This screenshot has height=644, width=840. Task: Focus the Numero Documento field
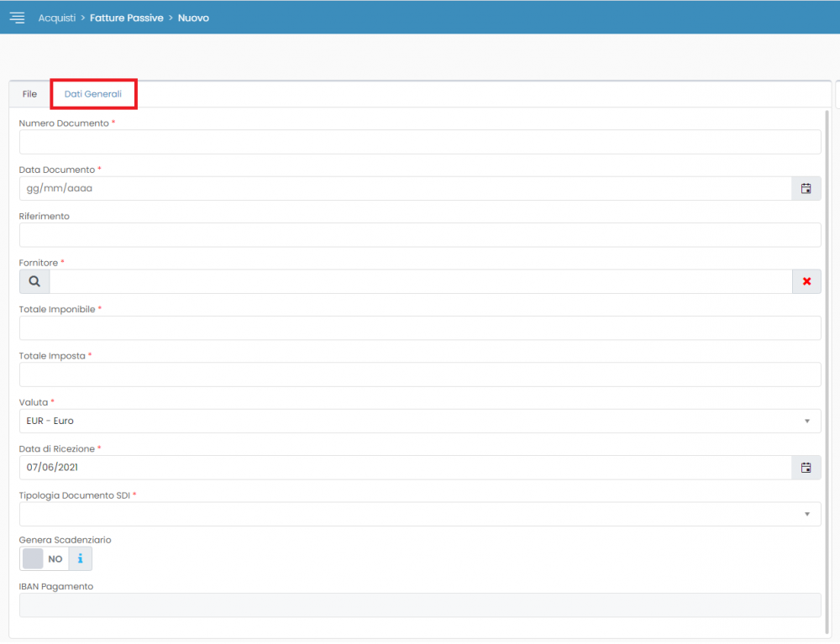tap(420, 142)
